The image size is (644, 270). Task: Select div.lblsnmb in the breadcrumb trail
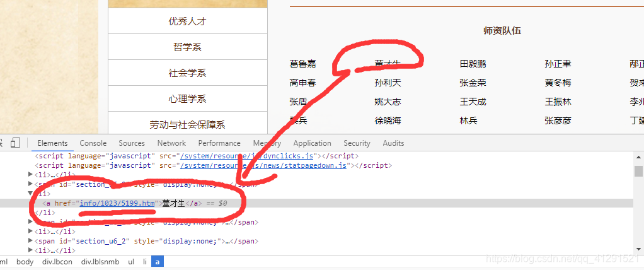(x=100, y=261)
